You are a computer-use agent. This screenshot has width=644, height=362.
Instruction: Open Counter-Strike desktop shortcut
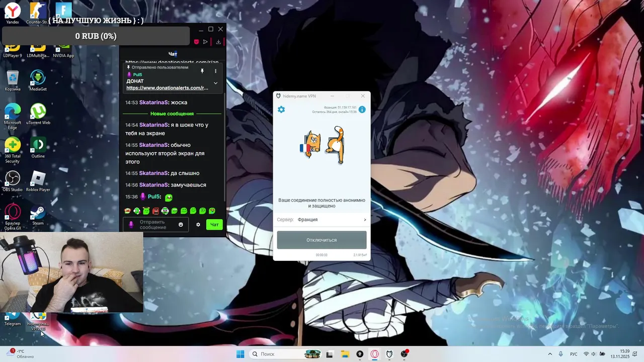click(x=37, y=13)
